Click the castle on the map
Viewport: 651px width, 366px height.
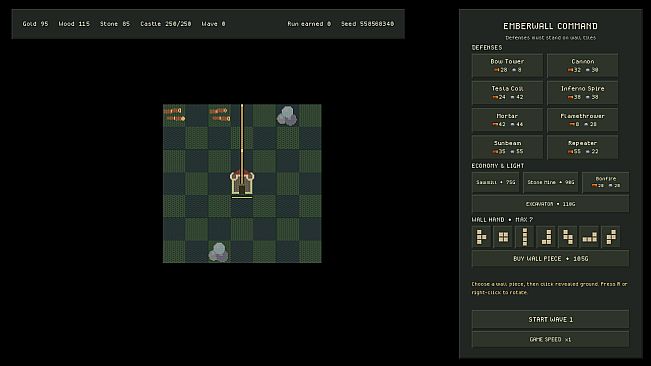tap(242, 182)
